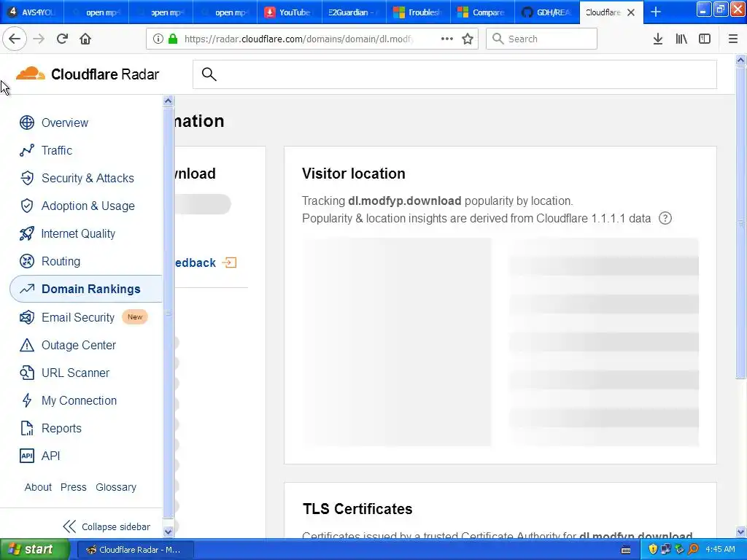Click the page scrollbar up arrow

pyautogui.click(x=740, y=60)
